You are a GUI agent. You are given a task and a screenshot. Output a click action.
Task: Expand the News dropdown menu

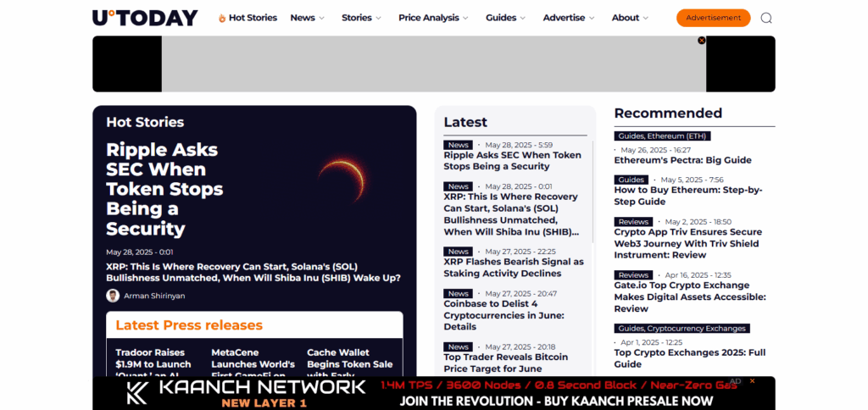point(308,18)
